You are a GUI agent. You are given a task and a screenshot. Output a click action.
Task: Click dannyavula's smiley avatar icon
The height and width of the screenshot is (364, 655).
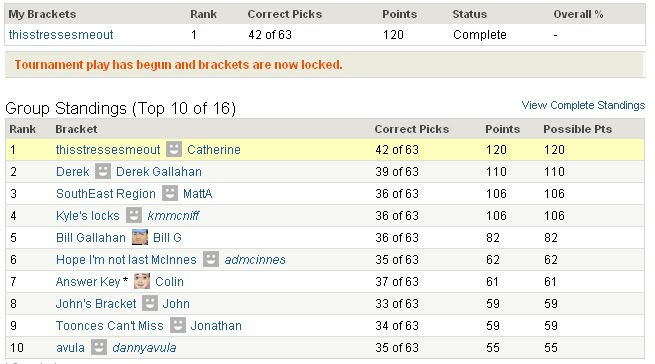point(99,347)
